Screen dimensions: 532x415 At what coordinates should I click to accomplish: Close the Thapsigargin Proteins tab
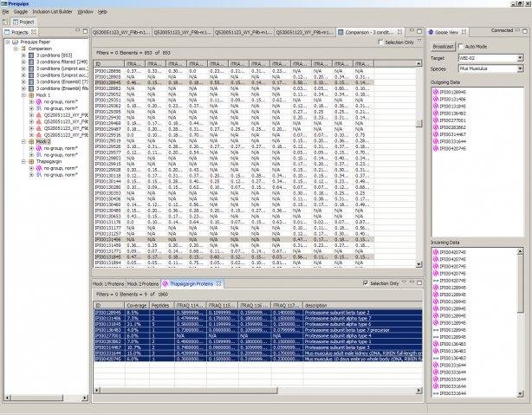tap(219, 283)
